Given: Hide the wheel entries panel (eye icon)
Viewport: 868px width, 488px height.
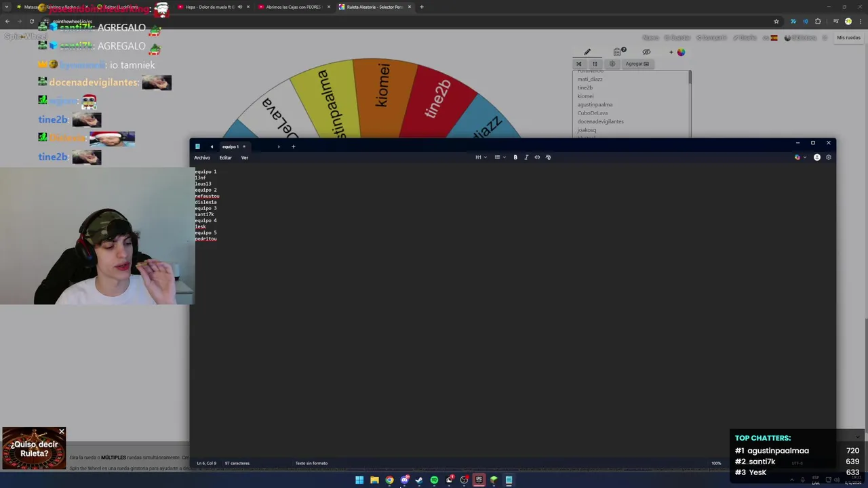Looking at the screenshot, I should click(x=646, y=52).
